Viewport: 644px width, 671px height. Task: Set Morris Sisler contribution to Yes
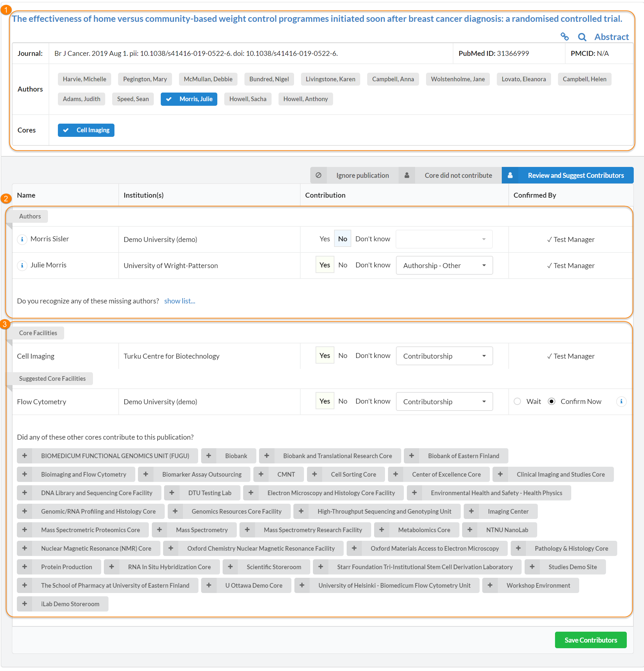point(324,239)
